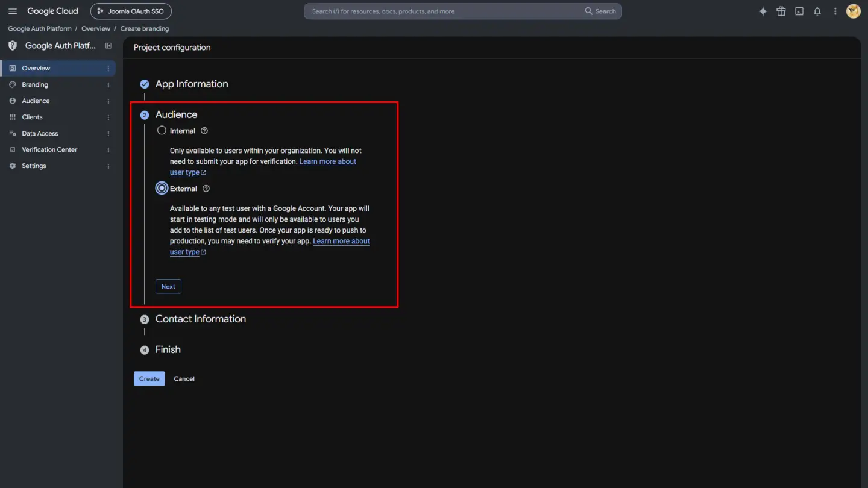Select the Internal radio button
868x488 pixels.
[162, 130]
